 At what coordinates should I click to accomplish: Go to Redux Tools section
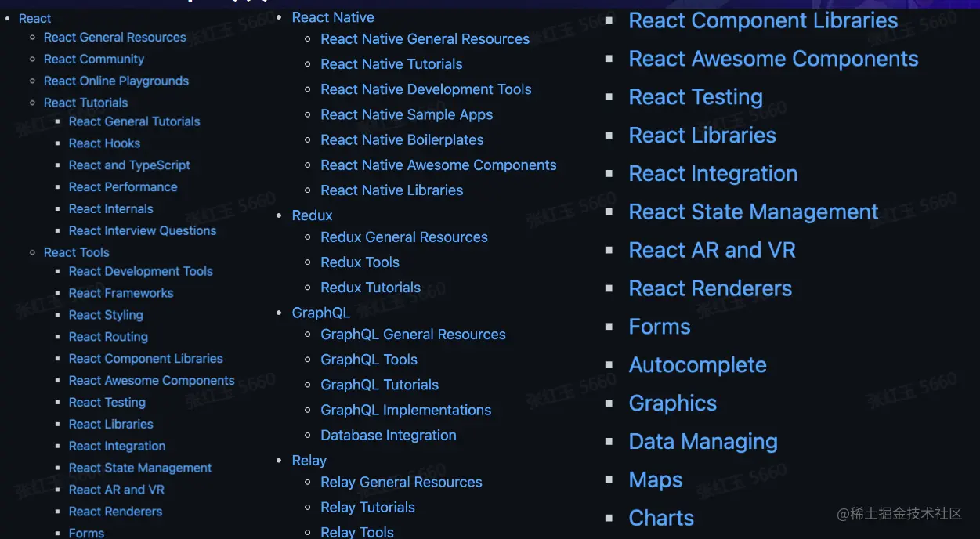(x=360, y=262)
